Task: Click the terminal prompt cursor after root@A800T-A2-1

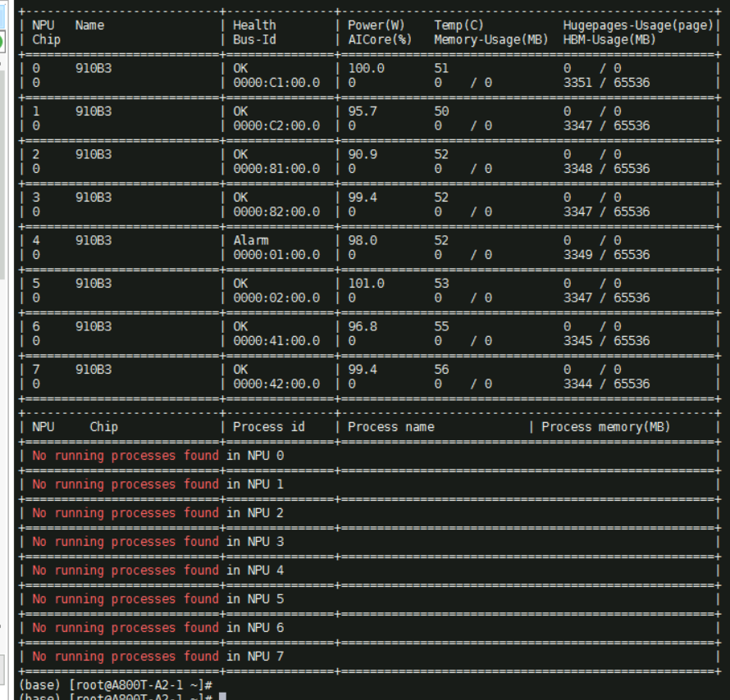Action: coord(222,697)
